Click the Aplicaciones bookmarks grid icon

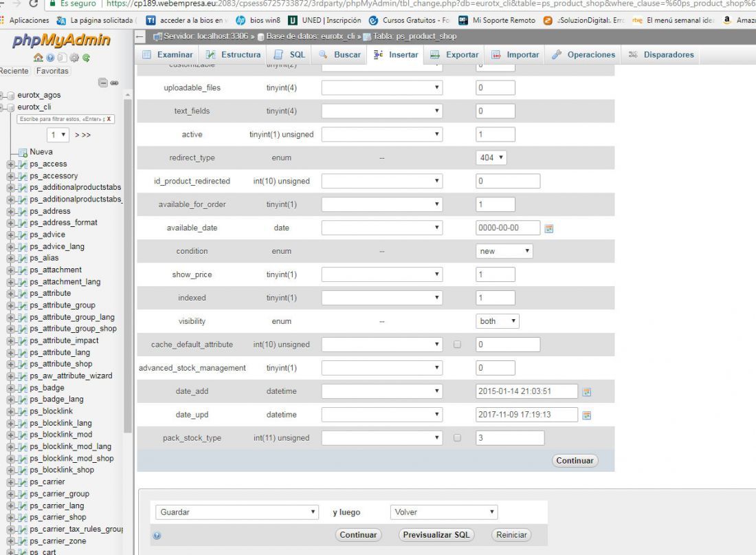coord(2,20)
